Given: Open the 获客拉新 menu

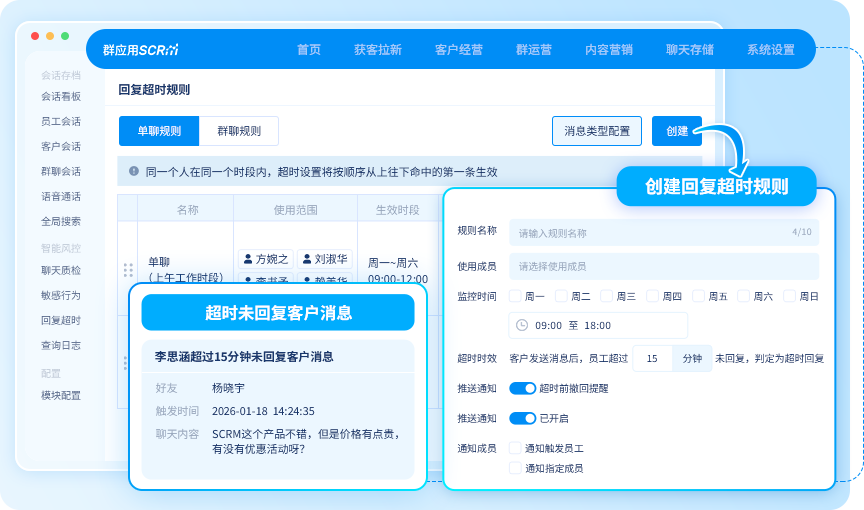Looking at the screenshot, I should 377,50.
